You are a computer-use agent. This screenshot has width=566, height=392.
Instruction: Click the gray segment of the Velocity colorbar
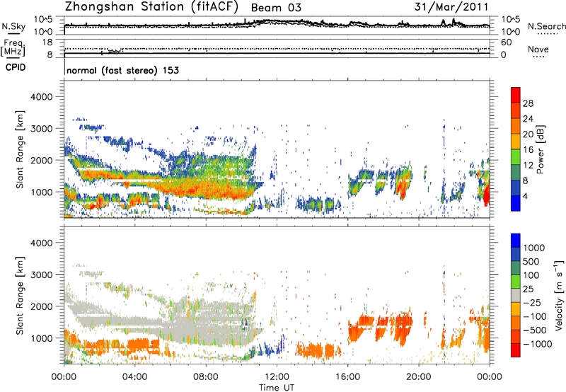[516, 296]
